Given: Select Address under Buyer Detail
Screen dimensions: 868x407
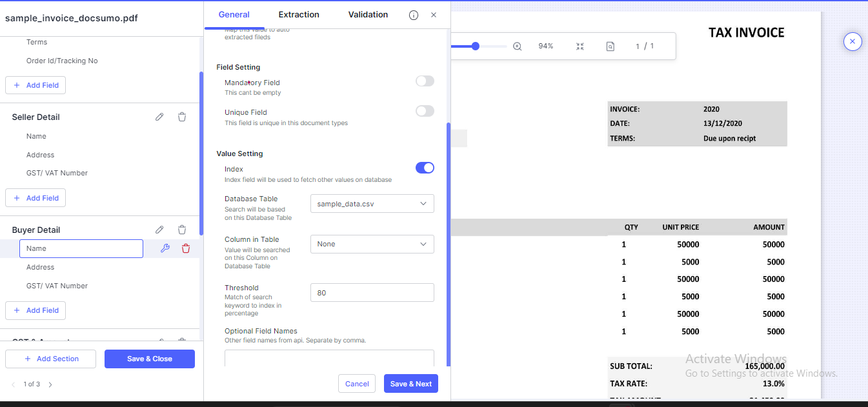Looking at the screenshot, I should click(x=40, y=267).
